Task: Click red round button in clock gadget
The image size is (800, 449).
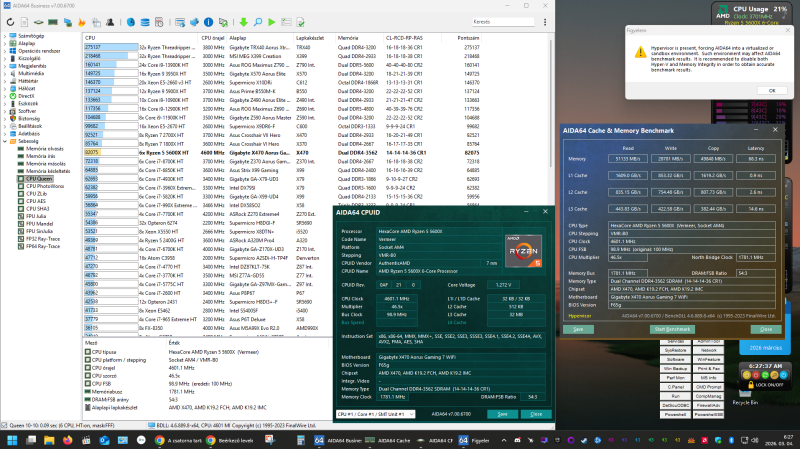Action: click(756, 375)
